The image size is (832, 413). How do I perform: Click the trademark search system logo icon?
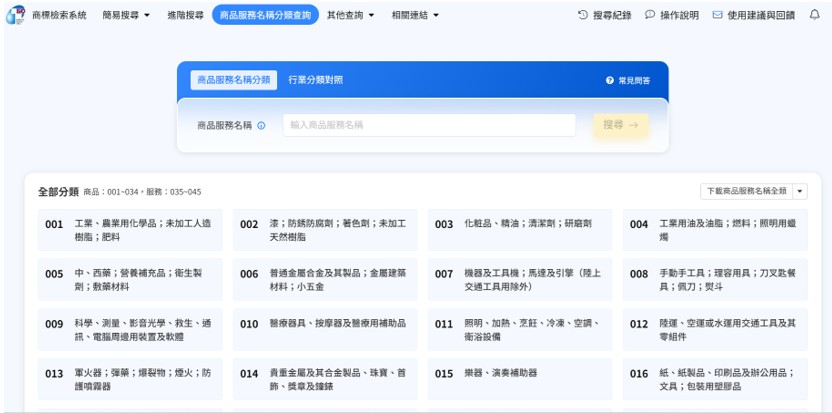pyautogui.click(x=15, y=15)
